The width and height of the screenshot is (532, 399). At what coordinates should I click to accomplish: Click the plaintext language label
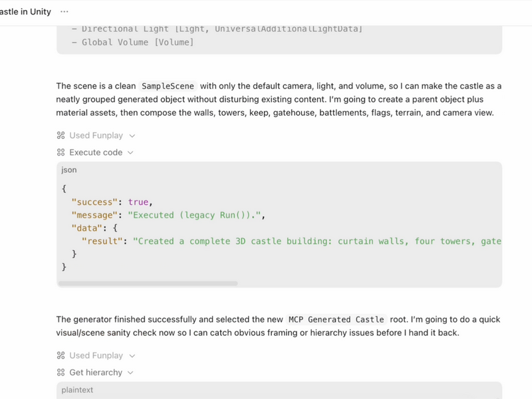click(x=77, y=390)
